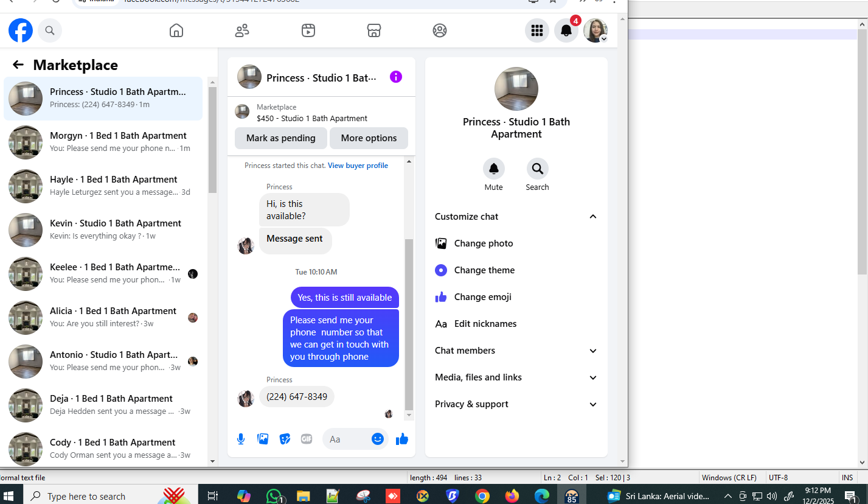This screenshot has width=868, height=504.
Task: Open notifications bell with 4 badge
Action: point(566,30)
